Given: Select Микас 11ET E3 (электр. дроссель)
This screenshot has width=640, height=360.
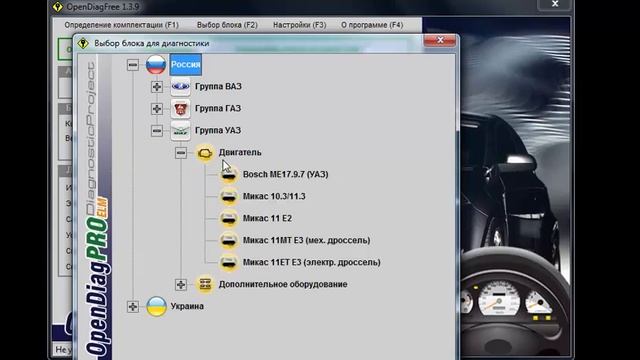Looking at the screenshot, I should click(x=311, y=262).
